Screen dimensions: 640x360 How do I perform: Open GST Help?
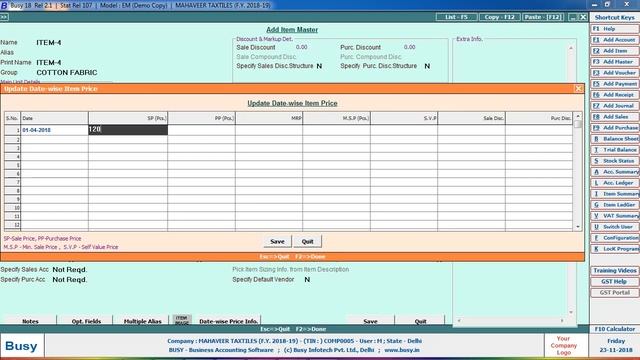pyautogui.click(x=615, y=282)
